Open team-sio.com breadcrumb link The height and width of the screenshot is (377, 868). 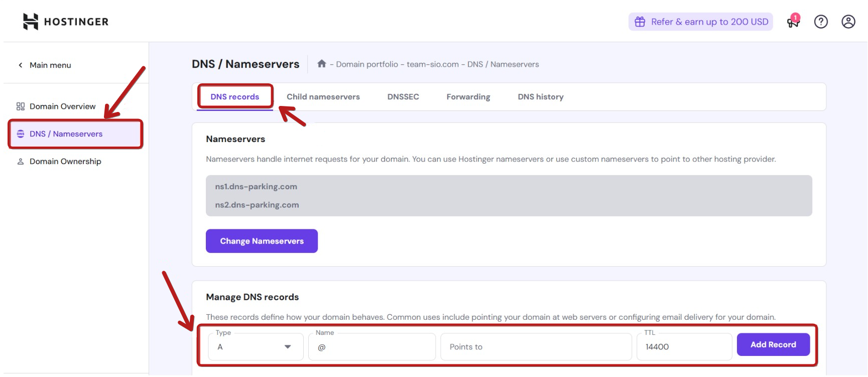[x=433, y=64]
